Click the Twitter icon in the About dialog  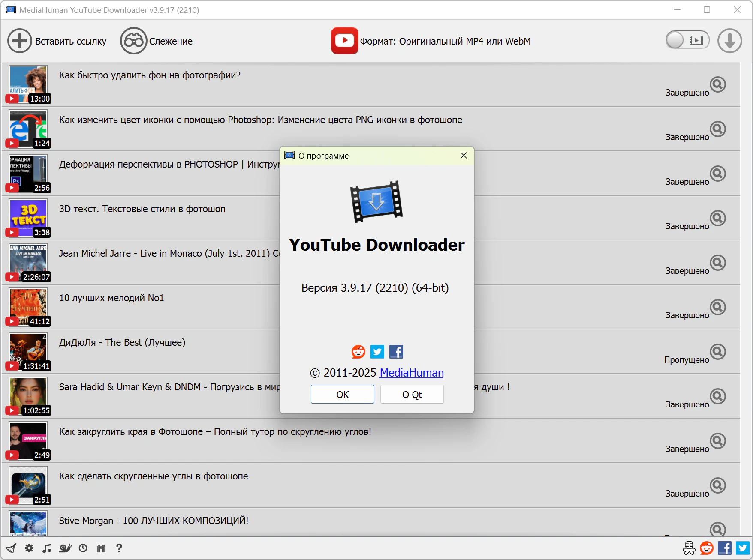pyautogui.click(x=377, y=352)
